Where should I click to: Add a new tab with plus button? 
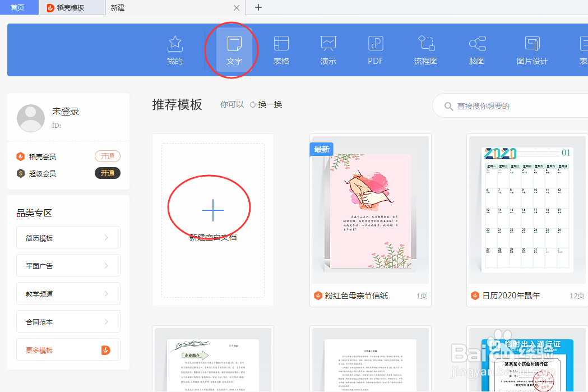[x=258, y=7]
